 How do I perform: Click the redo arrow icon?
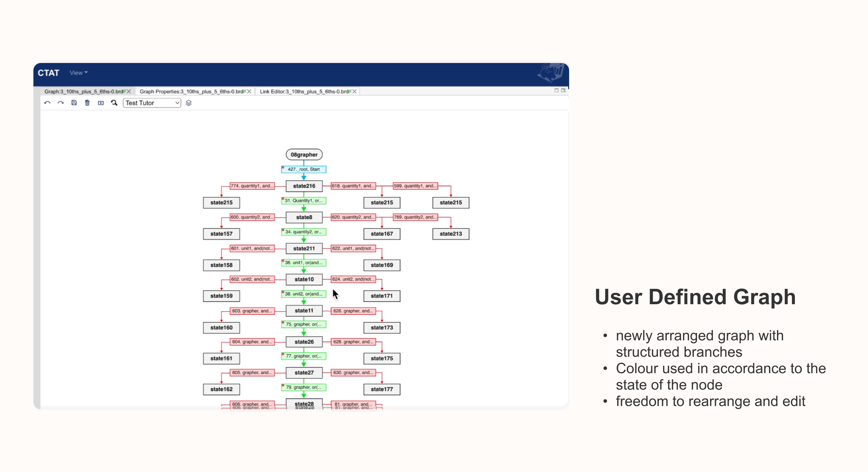click(61, 103)
